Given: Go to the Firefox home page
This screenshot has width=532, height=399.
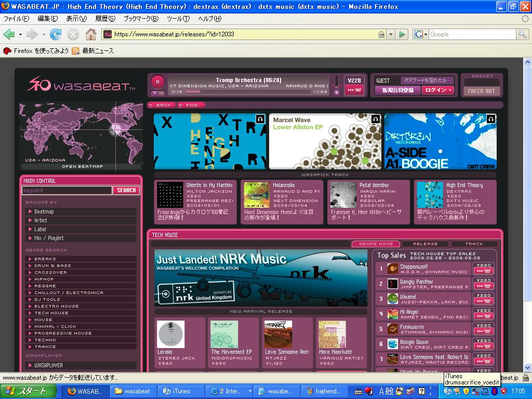Looking at the screenshot, I should tap(90, 34).
